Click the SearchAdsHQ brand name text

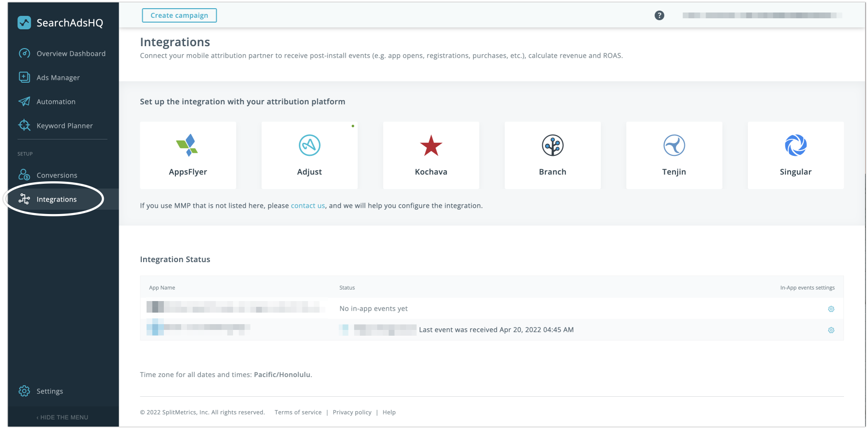point(70,23)
